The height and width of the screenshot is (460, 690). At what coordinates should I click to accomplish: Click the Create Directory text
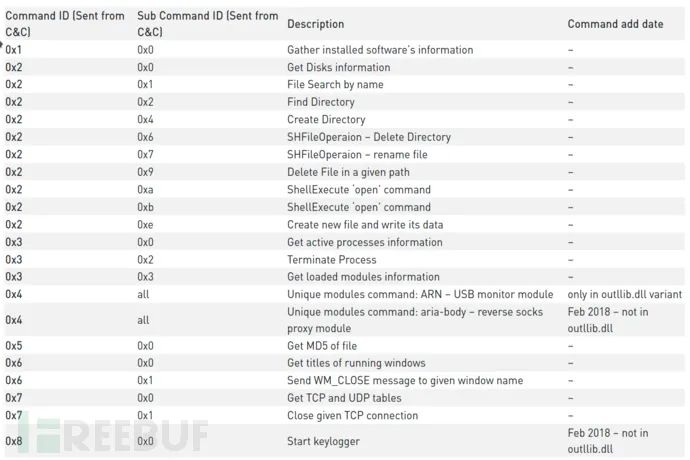[326, 120]
